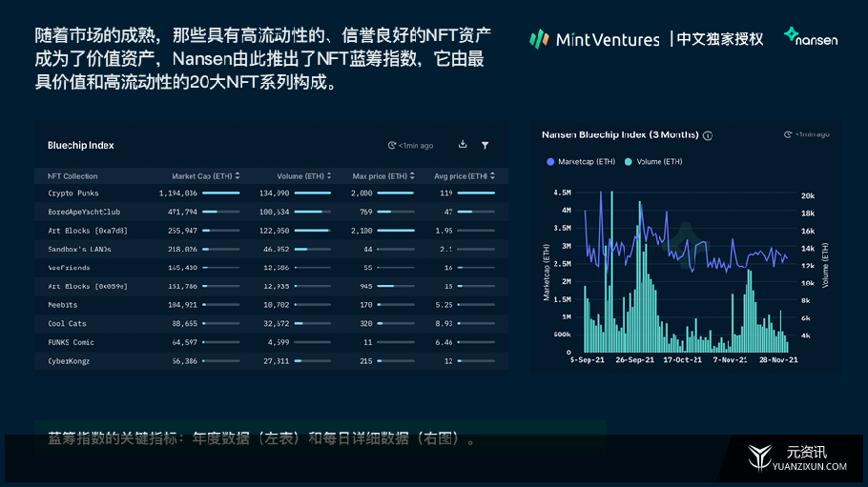Open the filter icon in Bluechip Index
Image resolution: width=868 pixels, height=487 pixels.
pos(485,145)
